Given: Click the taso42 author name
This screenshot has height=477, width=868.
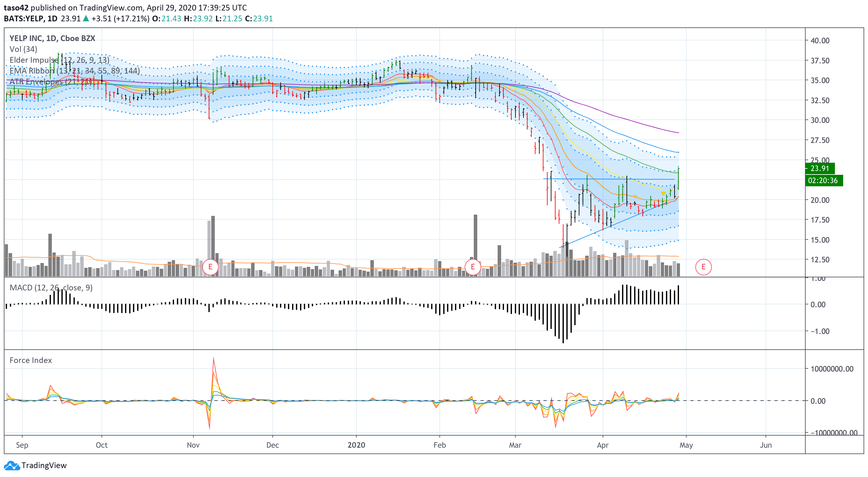Looking at the screenshot, I should coord(16,8).
